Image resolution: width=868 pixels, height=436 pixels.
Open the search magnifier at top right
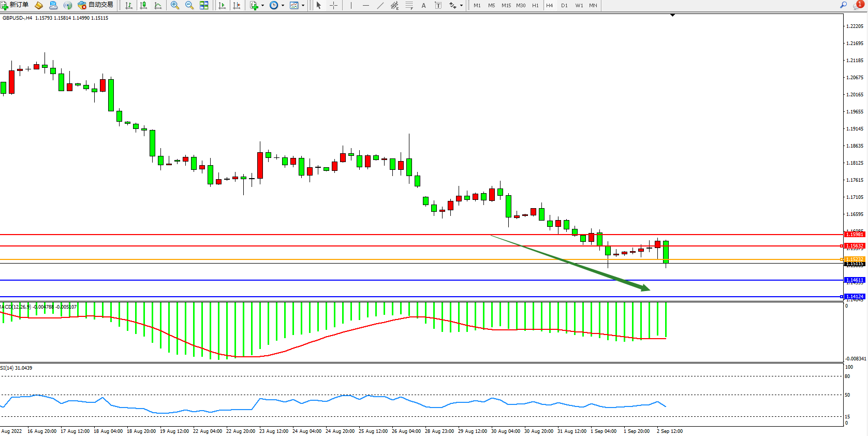coord(843,5)
